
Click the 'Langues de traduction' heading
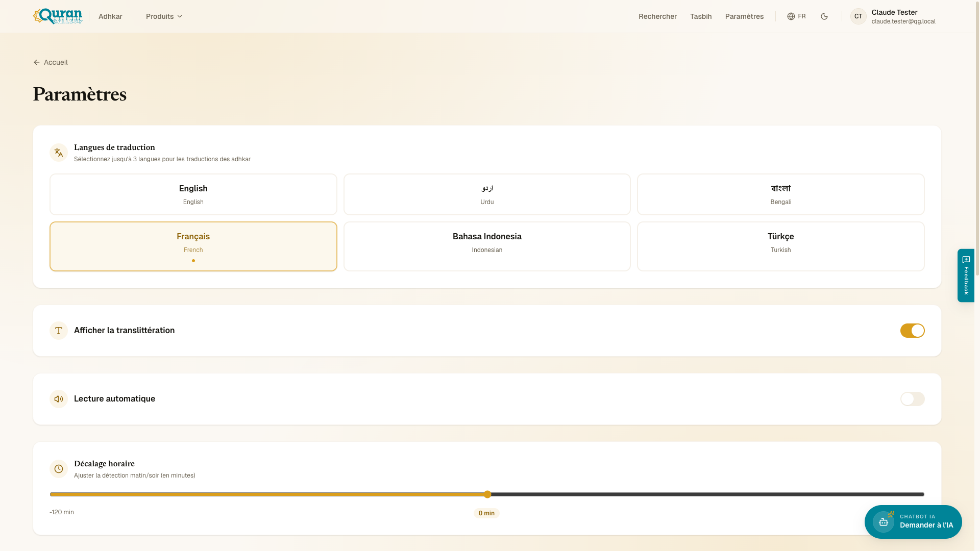coord(114,147)
